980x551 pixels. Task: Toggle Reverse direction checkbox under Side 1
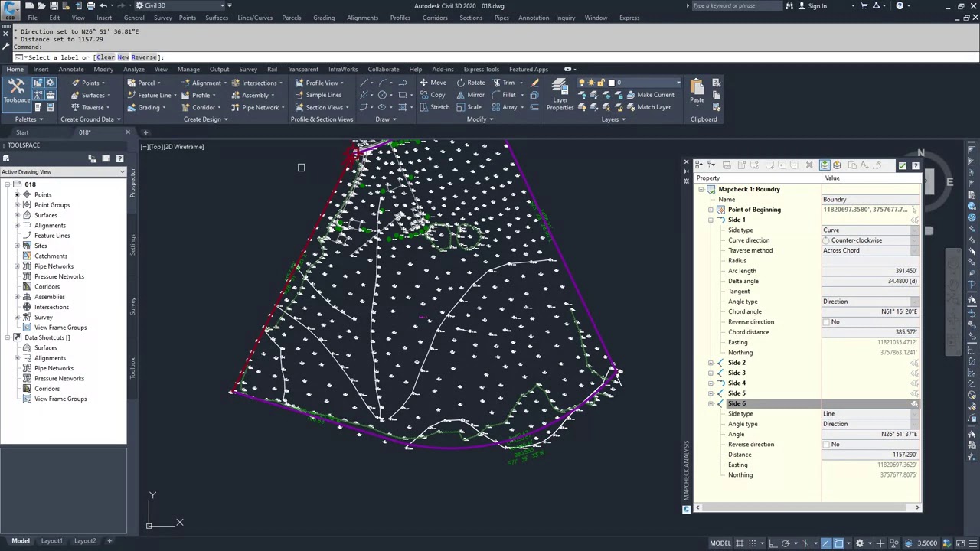point(826,322)
